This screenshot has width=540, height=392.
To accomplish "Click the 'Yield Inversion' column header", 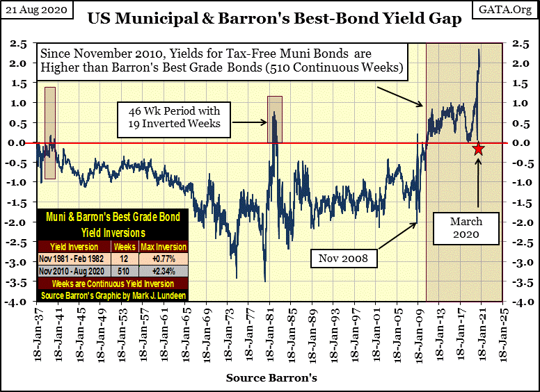I will pos(74,247).
